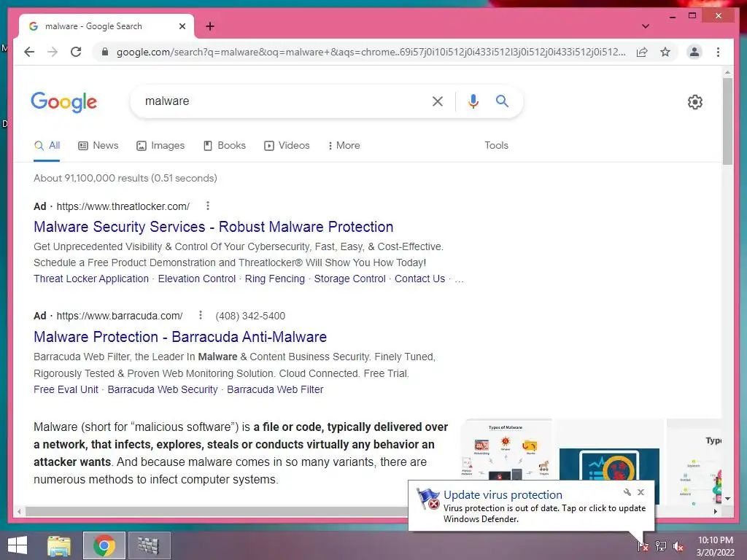Start voice search with microphone icon
Screen dimensions: 747x560
coord(473,101)
